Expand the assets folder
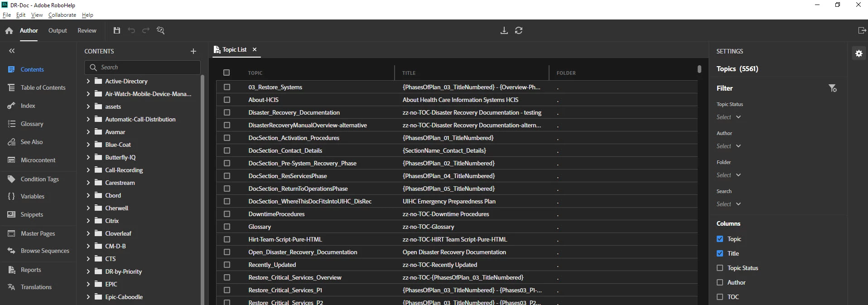This screenshot has width=868, height=305. pyautogui.click(x=88, y=107)
